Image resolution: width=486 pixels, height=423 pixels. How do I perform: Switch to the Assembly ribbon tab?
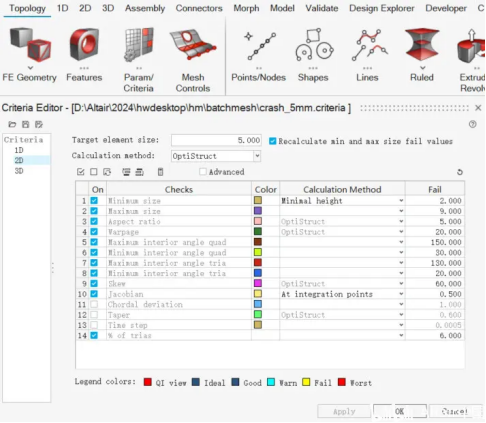coord(145,8)
